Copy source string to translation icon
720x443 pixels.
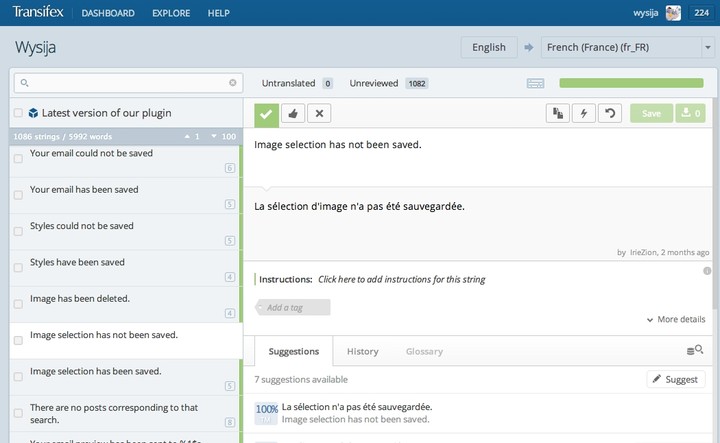557,113
